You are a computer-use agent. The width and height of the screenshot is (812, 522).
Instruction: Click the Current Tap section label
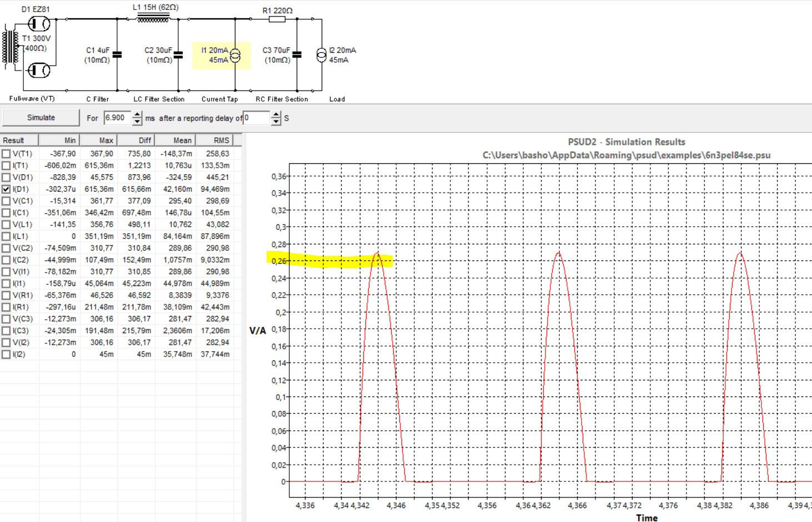click(x=219, y=99)
